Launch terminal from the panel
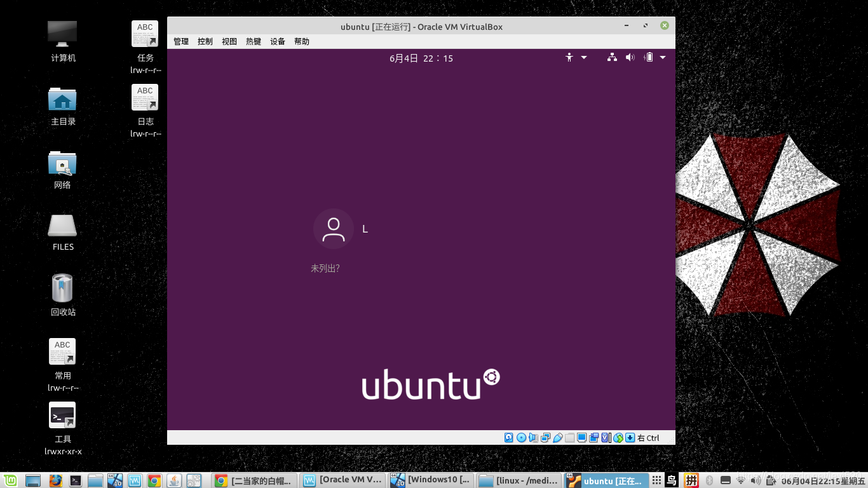The image size is (868, 488). coord(76,480)
